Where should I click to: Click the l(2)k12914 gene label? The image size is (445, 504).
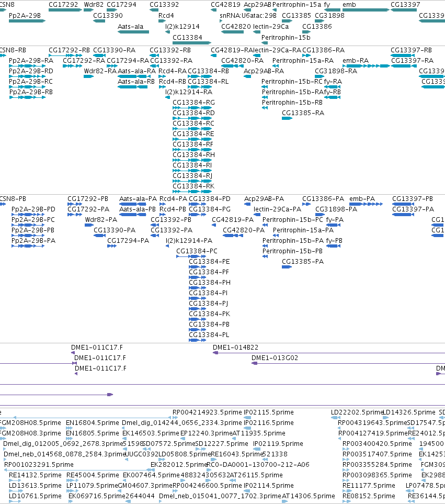pos(182,26)
